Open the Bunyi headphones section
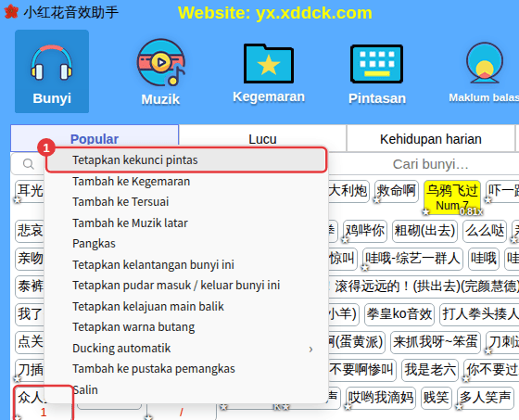 (52, 71)
